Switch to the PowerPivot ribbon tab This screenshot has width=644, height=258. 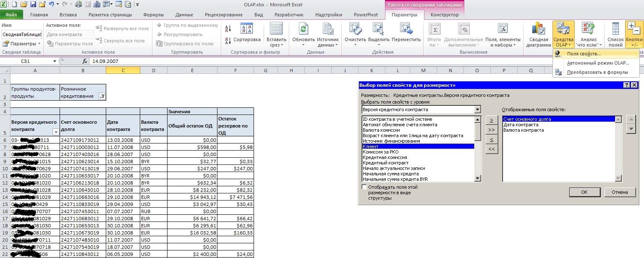(366, 15)
